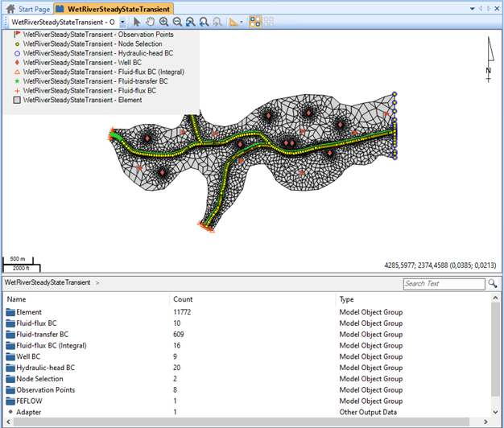504x428 pixels.
Task: Activate the pan hand tool
Action: coord(150,22)
